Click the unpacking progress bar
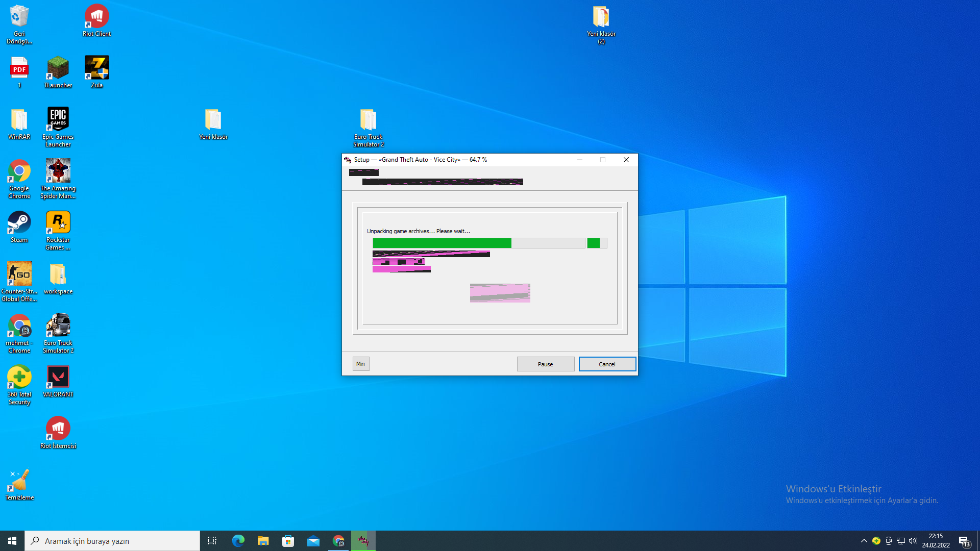Viewport: 980px width, 551px height. 478,243
